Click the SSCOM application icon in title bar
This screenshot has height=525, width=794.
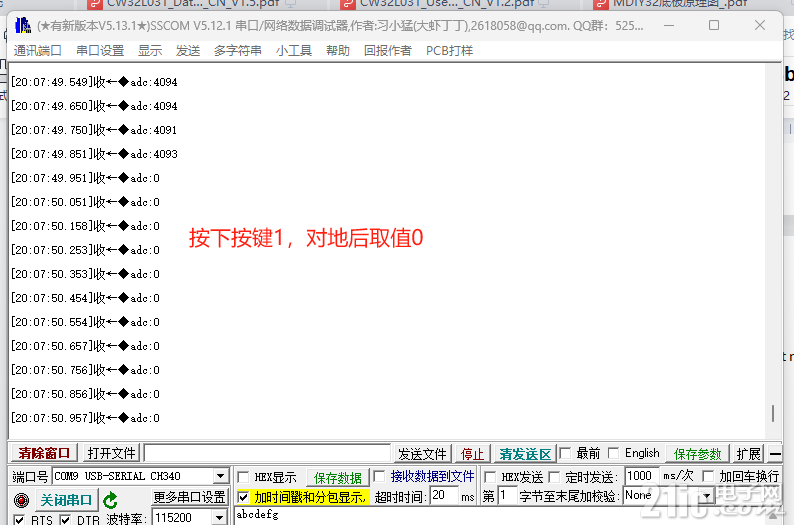click(x=23, y=25)
